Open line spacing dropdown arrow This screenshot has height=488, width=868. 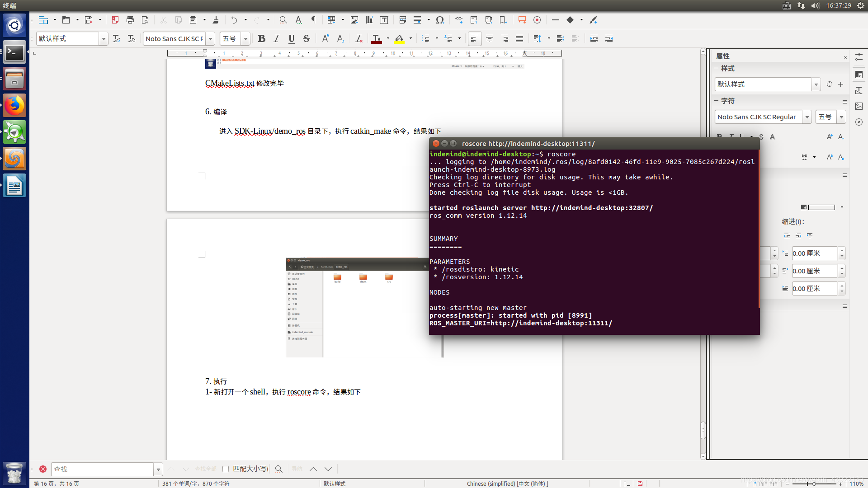pyautogui.click(x=549, y=39)
